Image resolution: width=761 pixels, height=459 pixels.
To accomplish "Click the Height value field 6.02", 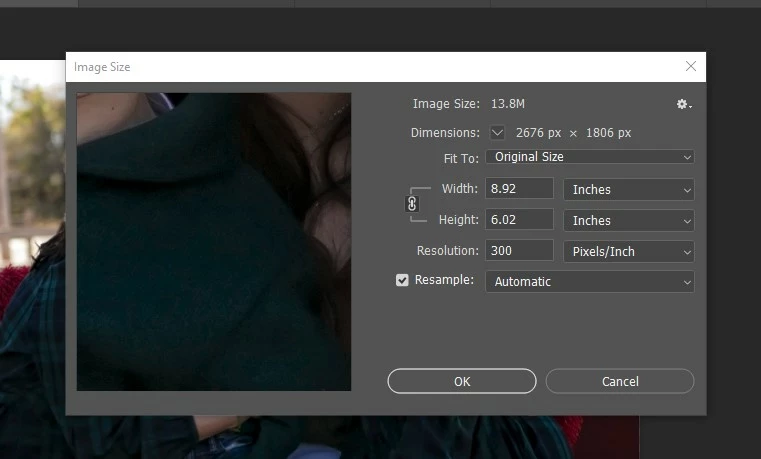I will [x=519, y=219].
